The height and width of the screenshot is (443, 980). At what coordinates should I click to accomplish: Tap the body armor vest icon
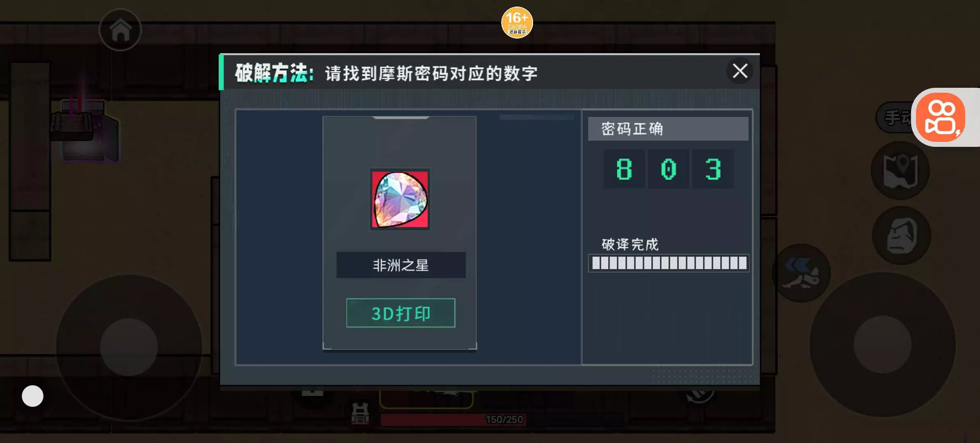click(x=360, y=413)
